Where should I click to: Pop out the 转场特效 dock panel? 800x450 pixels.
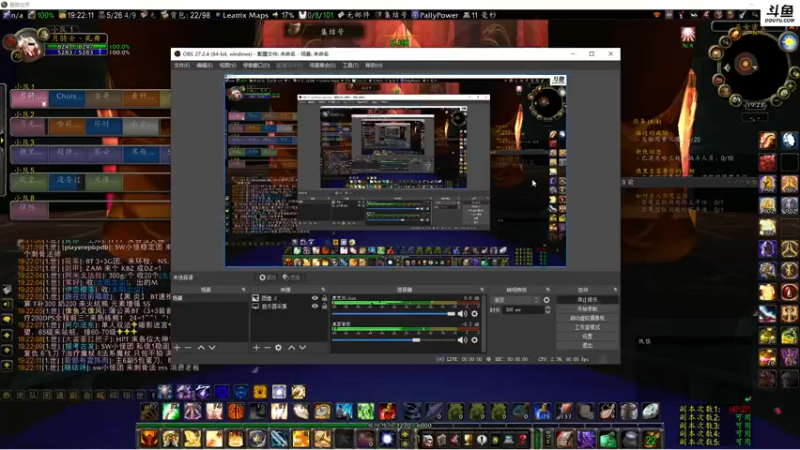[548, 290]
